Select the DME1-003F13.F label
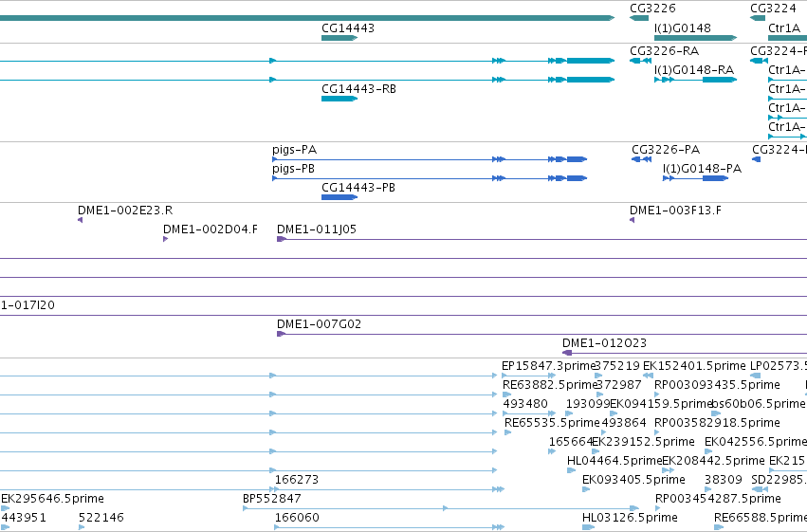This screenshot has height=532, width=807. pyautogui.click(x=675, y=211)
